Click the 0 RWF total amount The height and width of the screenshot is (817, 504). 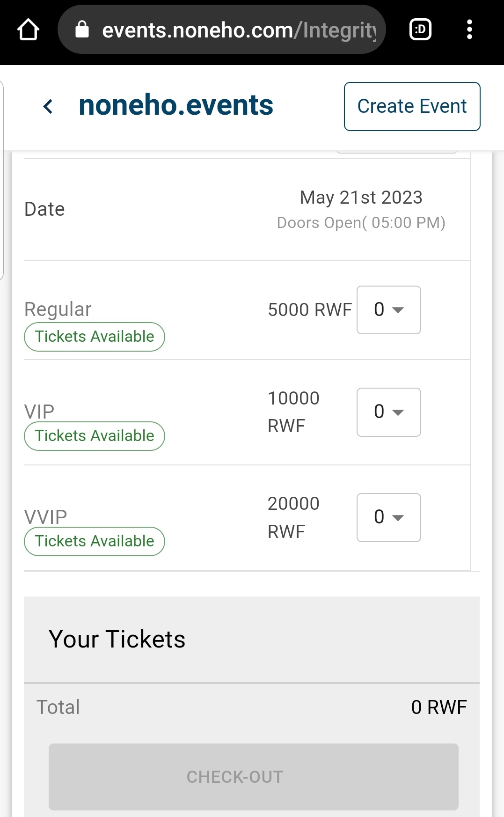(438, 707)
